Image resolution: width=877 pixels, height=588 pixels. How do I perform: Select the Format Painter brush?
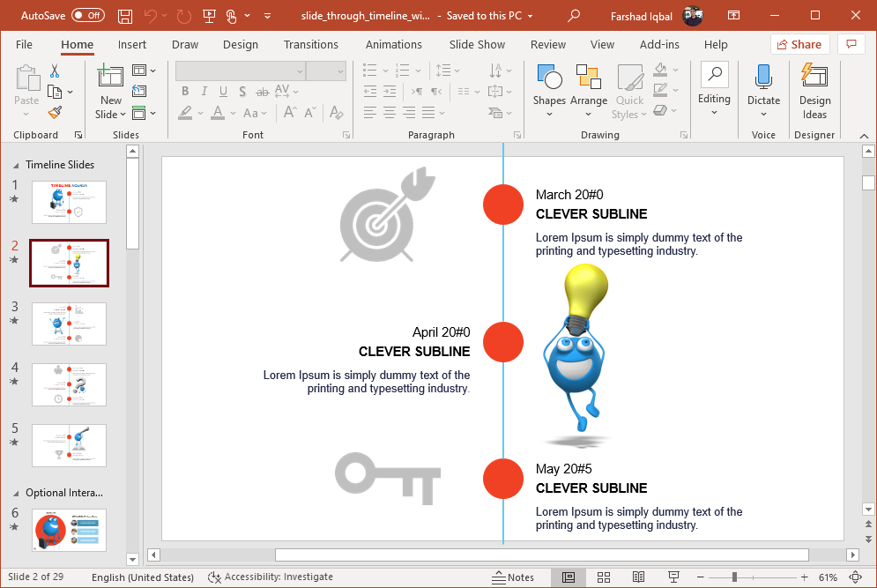[x=55, y=113]
